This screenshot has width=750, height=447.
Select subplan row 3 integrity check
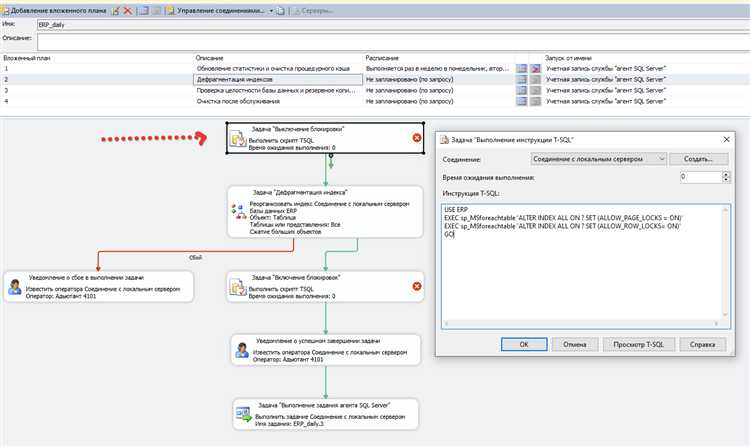276,90
